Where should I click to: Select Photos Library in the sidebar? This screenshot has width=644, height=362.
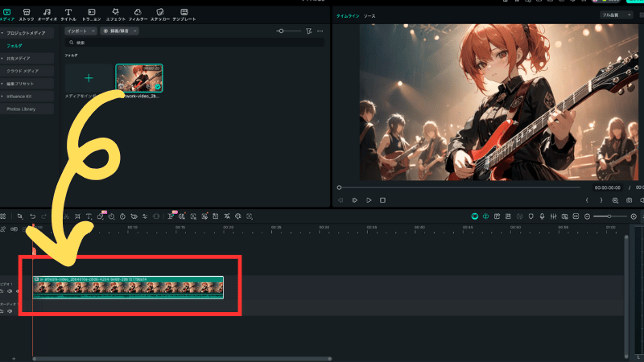tap(21, 109)
